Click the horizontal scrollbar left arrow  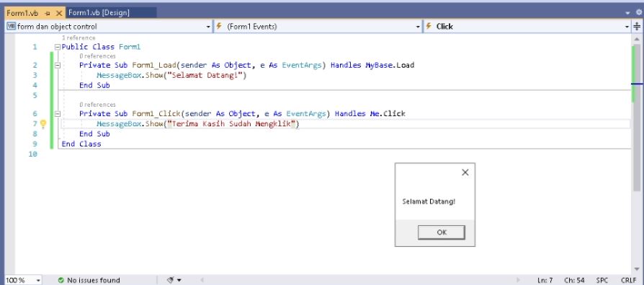point(202,280)
